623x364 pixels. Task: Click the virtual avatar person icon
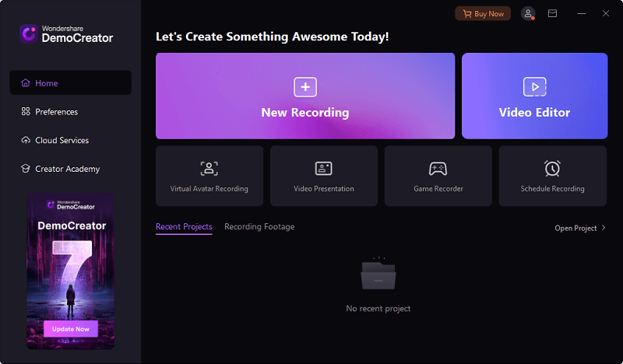(209, 168)
